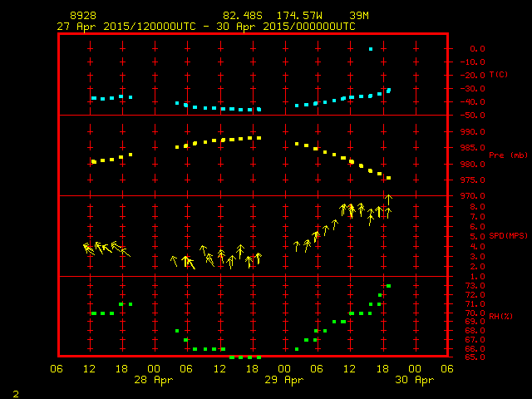Image resolution: width=532 pixels, height=399 pixels.
Task: Click the longitude value '174.57W'
Action: tap(299, 16)
